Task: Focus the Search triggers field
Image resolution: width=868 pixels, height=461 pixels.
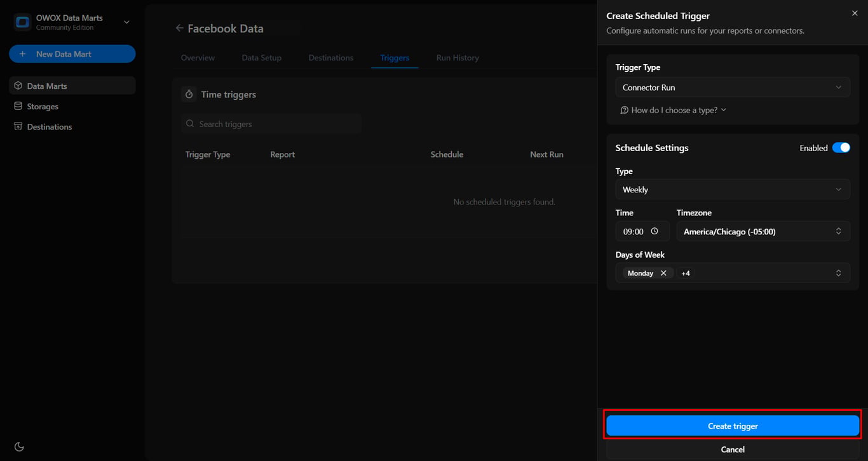Action: coord(271,124)
